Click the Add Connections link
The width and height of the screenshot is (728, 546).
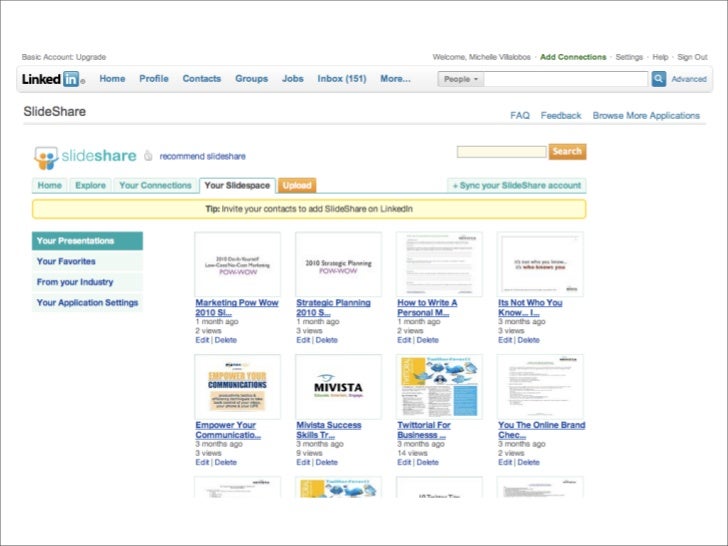tap(573, 57)
